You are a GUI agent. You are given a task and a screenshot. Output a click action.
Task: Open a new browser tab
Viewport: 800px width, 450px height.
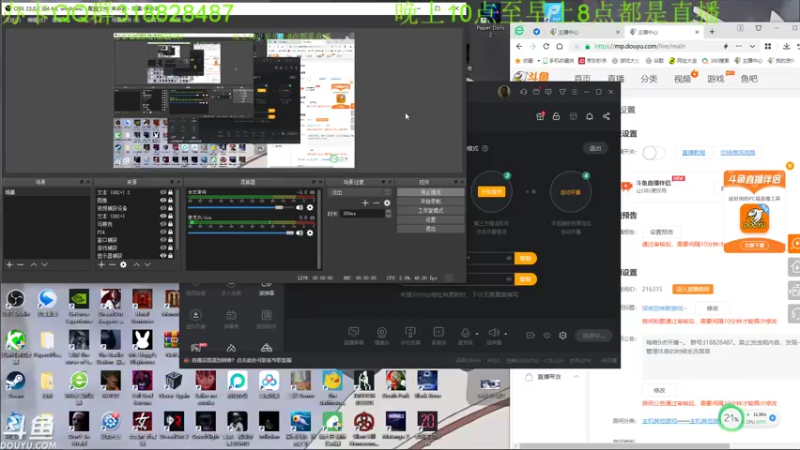coord(712,32)
